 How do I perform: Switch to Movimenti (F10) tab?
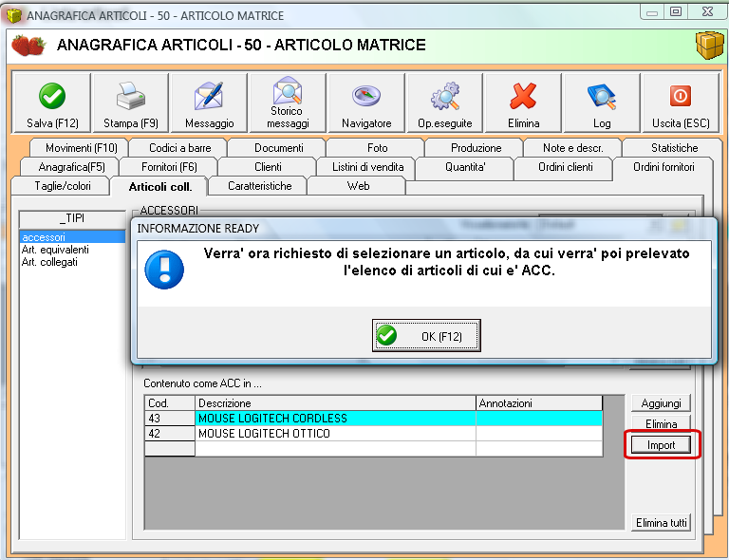click(81, 148)
